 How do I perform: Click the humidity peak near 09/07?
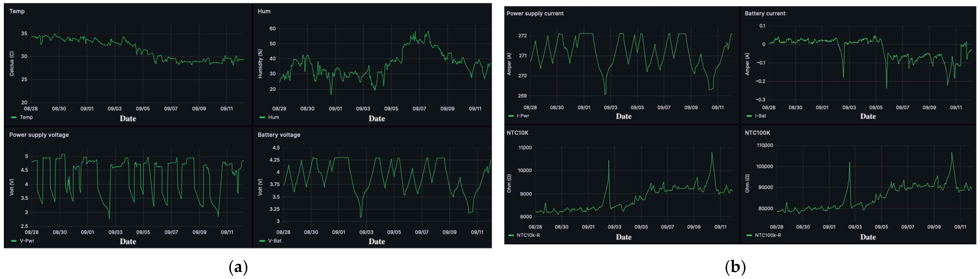pyautogui.click(x=428, y=32)
